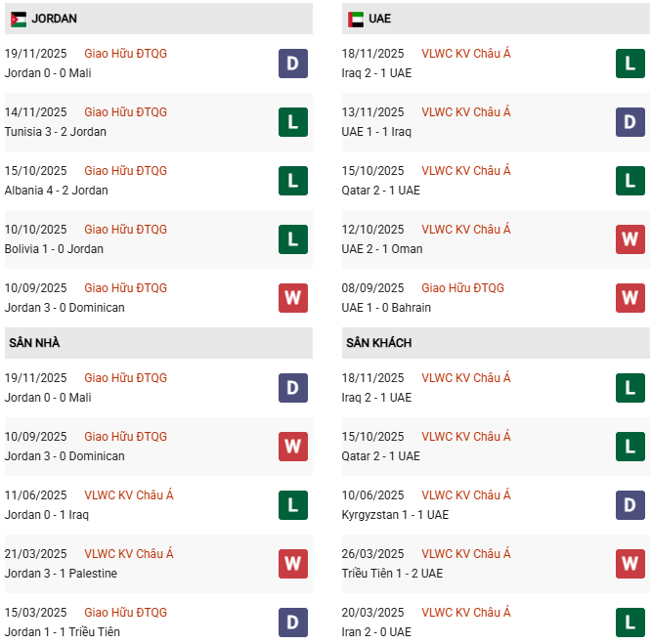
Task: Click W badge for UAE 1-0 Bahrain
Action: coord(630,298)
